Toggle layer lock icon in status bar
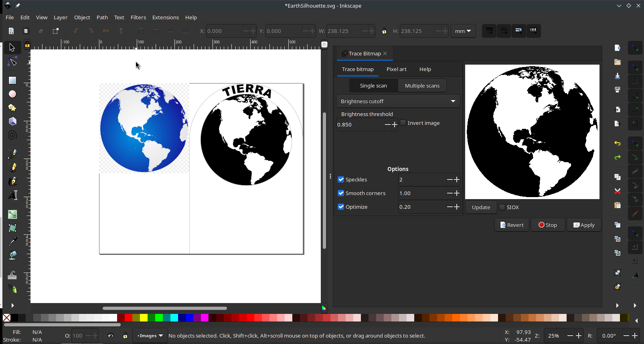Viewport: 644px width, 344px height. (x=125, y=336)
